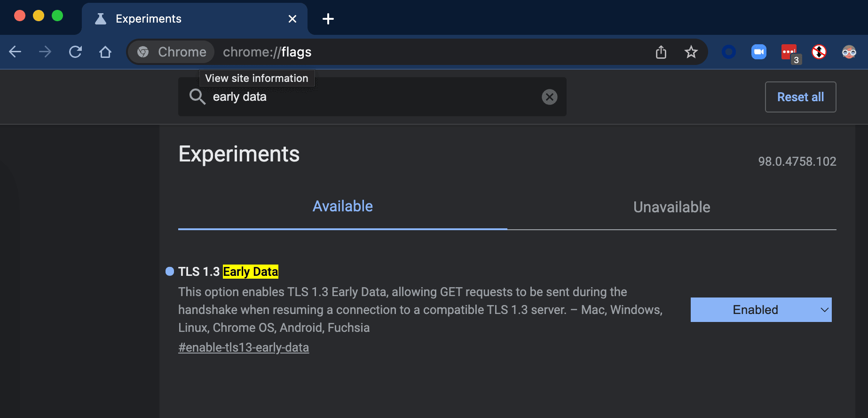
Task: Open the home page via house icon
Action: point(105,52)
